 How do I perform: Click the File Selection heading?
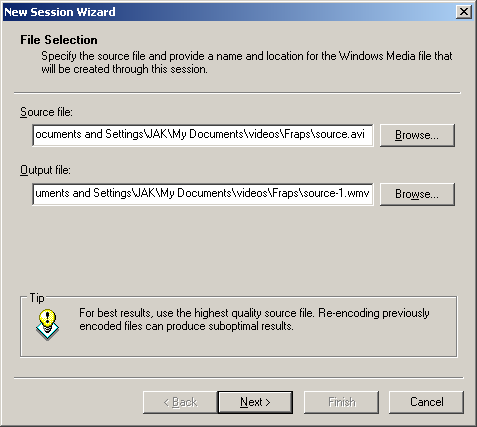click(x=59, y=40)
